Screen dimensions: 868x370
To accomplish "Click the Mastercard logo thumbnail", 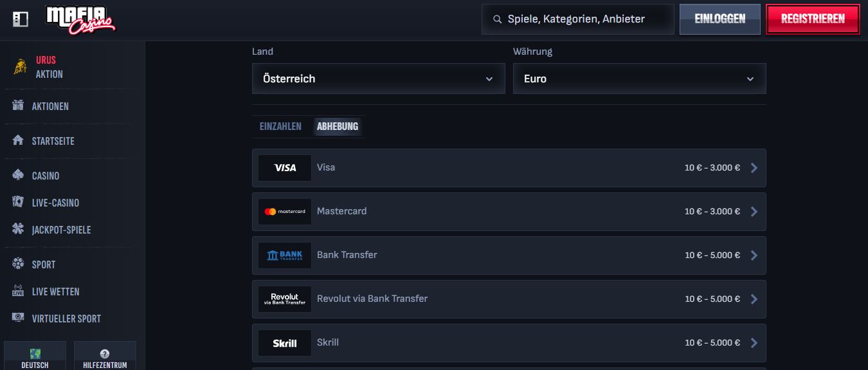I will (285, 212).
